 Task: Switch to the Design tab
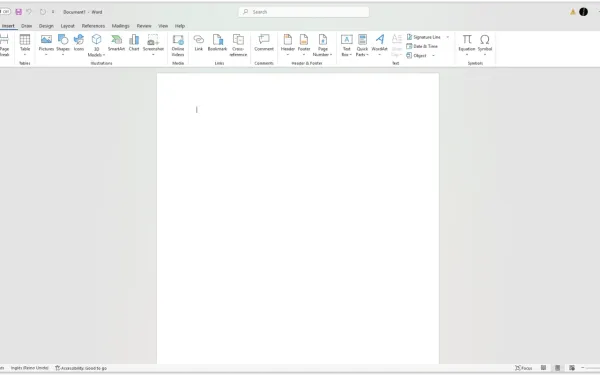pos(46,26)
